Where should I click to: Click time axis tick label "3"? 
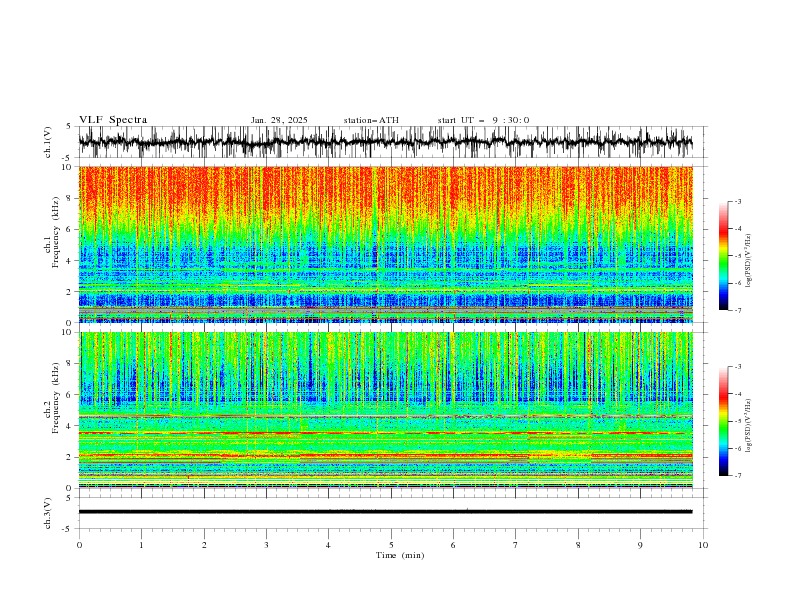coord(266,545)
